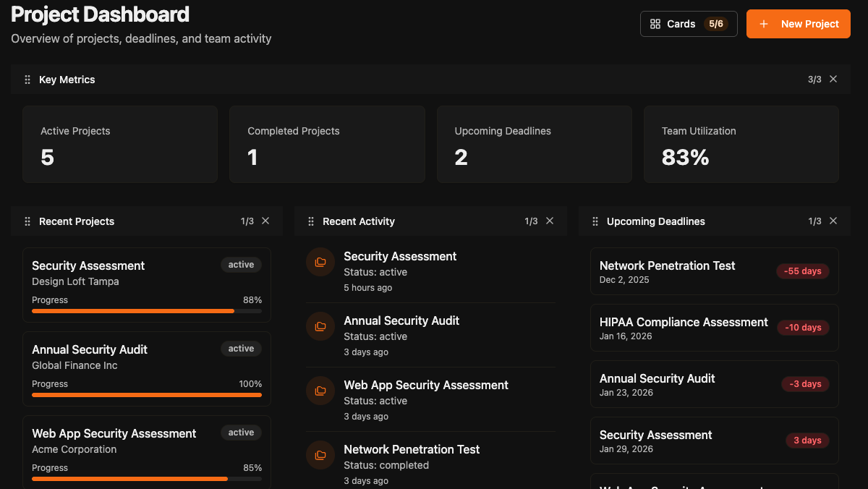
Task: Close the Upcoming Deadlines widget
Action: (x=833, y=221)
